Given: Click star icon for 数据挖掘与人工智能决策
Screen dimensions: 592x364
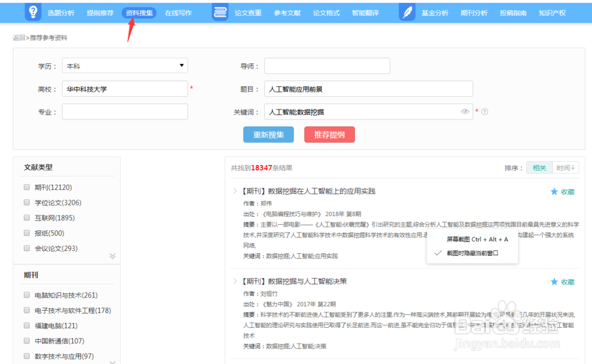Looking at the screenshot, I should [x=554, y=282].
